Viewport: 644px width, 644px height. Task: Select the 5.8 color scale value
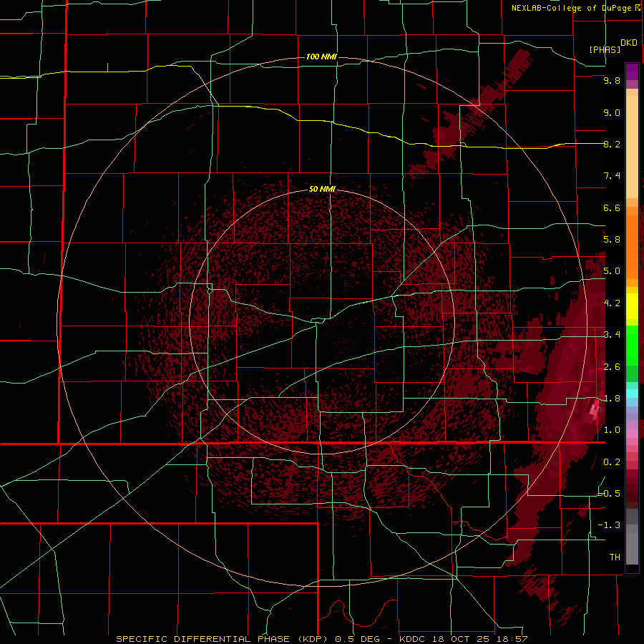coord(612,240)
